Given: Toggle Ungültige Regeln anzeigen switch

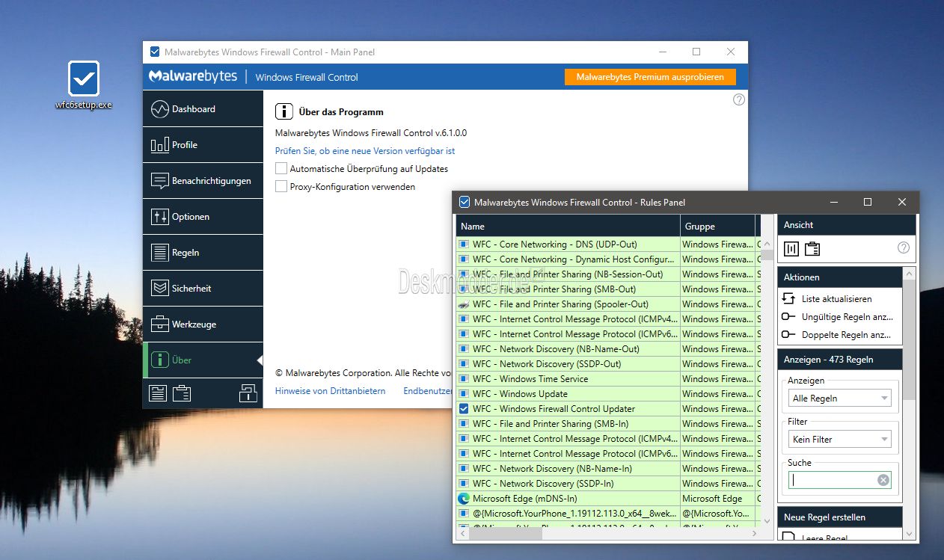Looking at the screenshot, I should 788,317.
